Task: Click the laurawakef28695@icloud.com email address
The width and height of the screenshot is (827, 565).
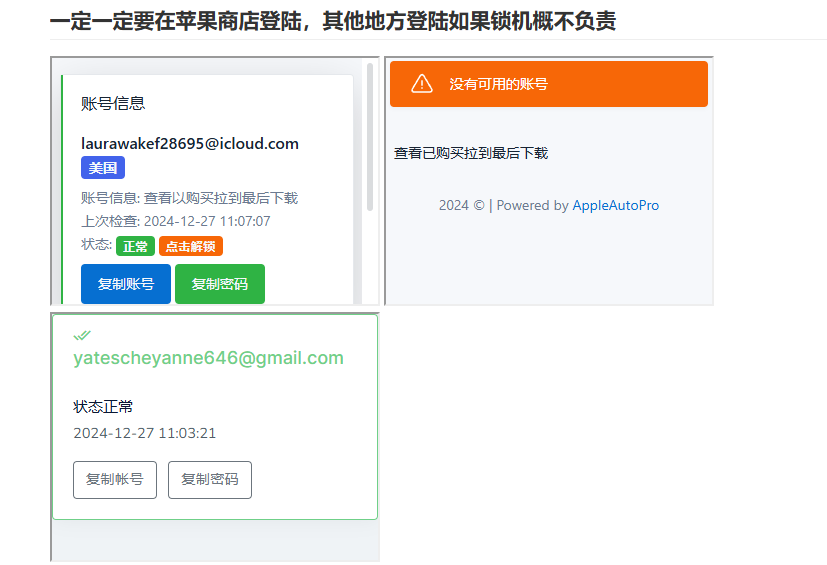Action: [190, 144]
